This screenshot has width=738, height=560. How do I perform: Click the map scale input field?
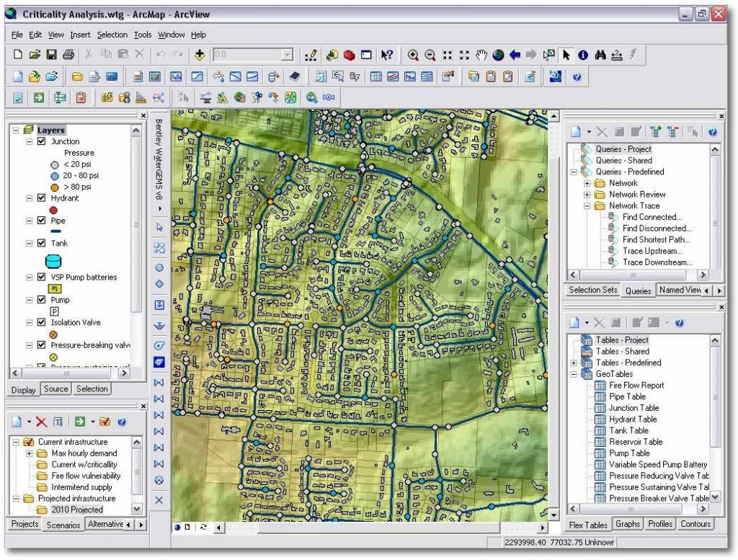pyautogui.click(x=248, y=55)
